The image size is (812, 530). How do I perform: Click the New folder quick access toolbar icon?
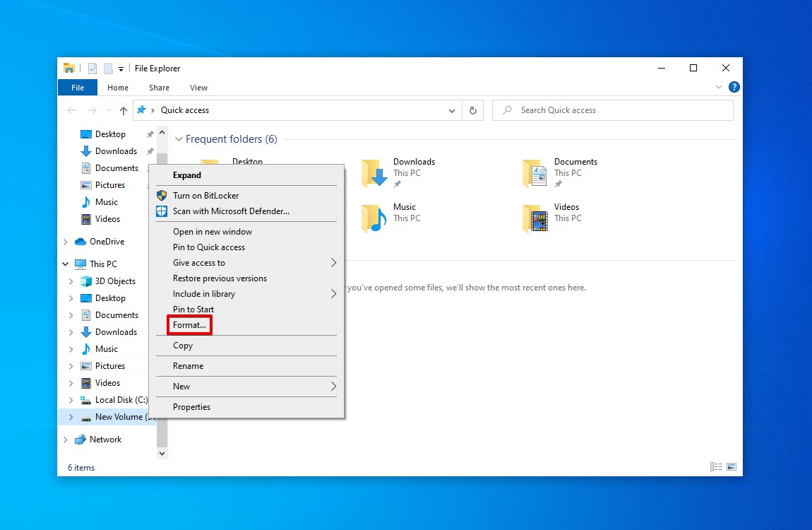pyautogui.click(x=108, y=69)
